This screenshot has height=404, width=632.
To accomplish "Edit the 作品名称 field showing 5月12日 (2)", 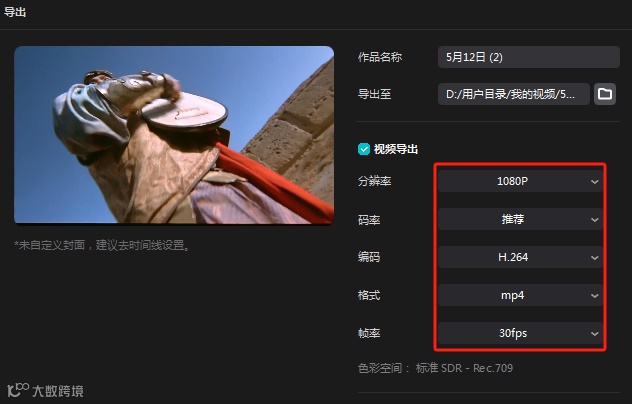I will [x=528, y=57].
